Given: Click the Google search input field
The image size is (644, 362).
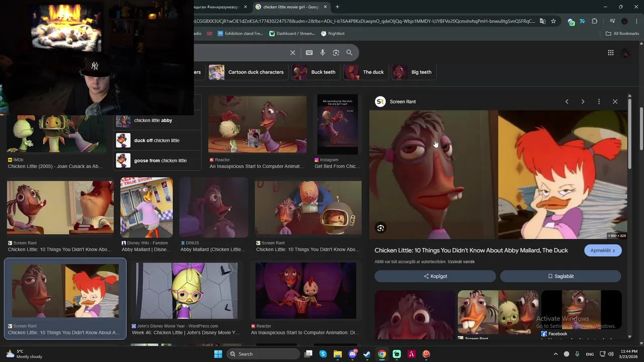Looking at the screenshot, I should 240,52.
